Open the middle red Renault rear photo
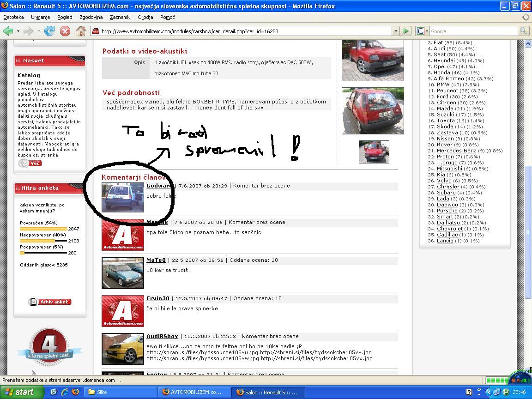532x399 pixels. coord(373,111)
